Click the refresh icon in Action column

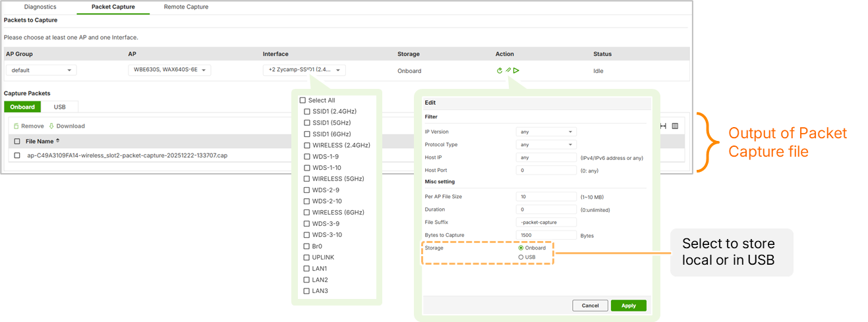pyautogui.click(x=500, y=70)
